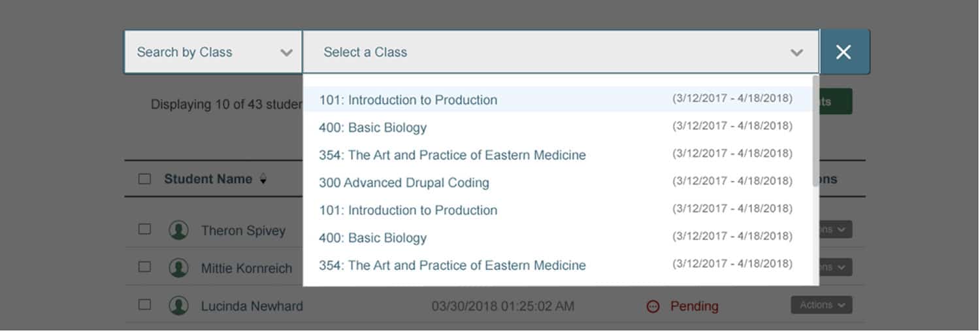Click Lucinda Newhard student name
Screen dimensions: 980x332
click(x=252, y=306)
